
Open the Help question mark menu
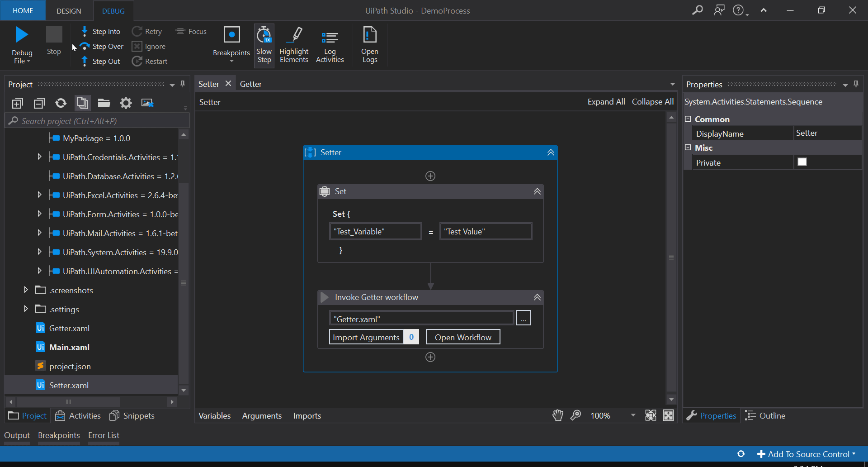point(740,10)
